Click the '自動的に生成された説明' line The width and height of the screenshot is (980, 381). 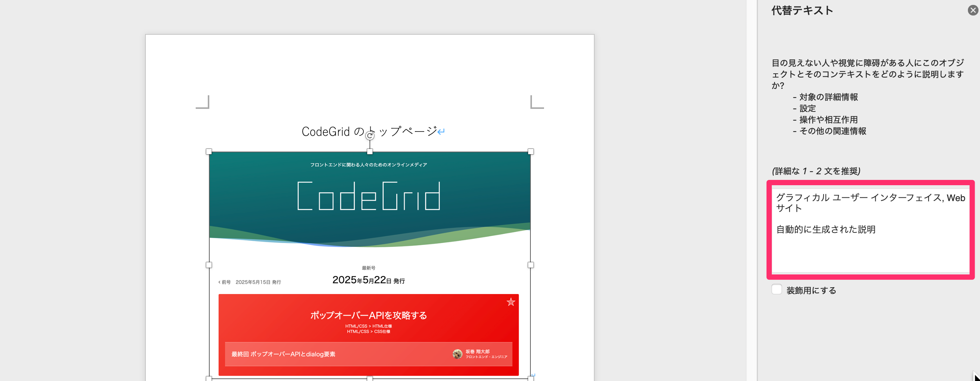pos(825,229)
